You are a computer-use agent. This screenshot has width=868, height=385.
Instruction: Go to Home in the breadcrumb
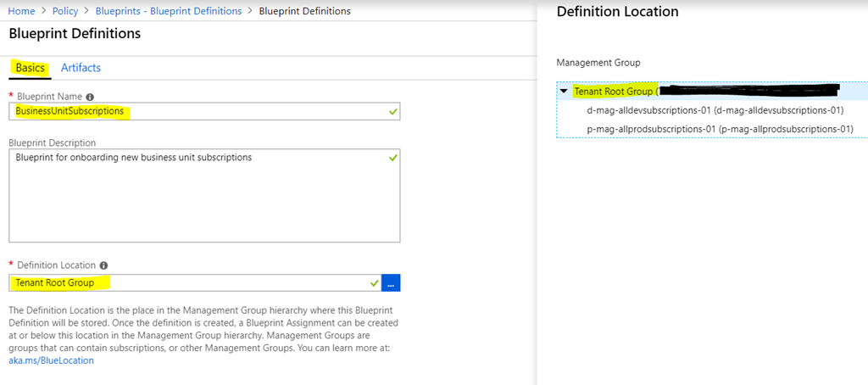(x=21, y=11)
